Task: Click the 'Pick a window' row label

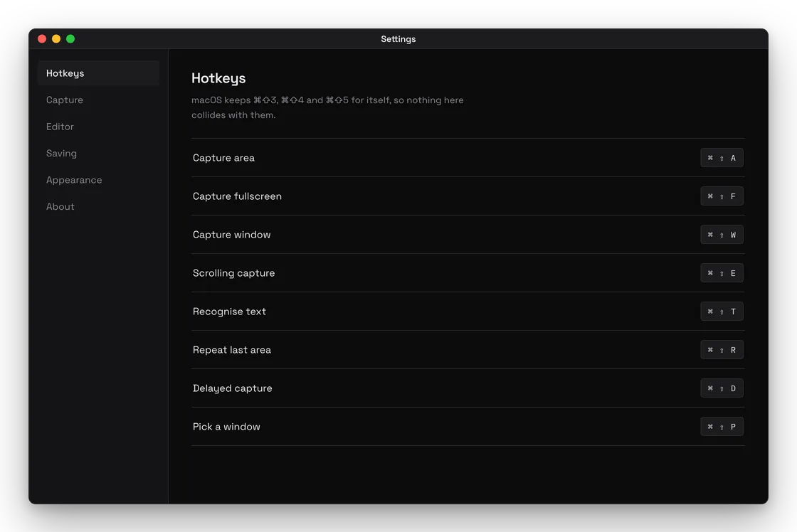Action: tap(226, 427)
